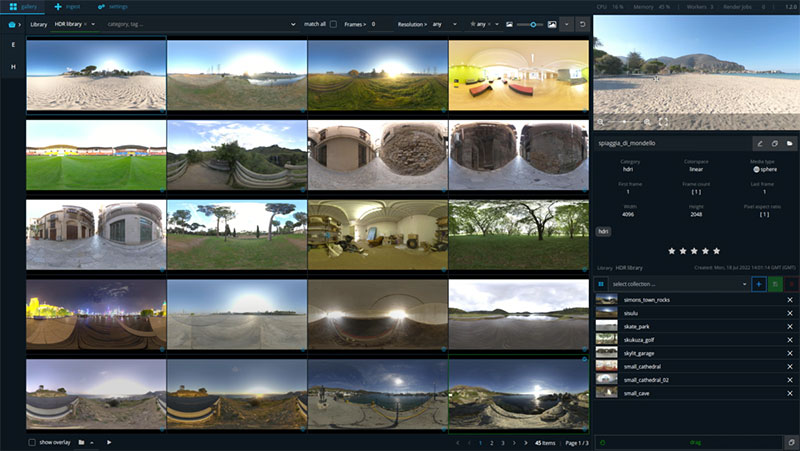Select the green stadium field thumbnail
The width and height of the screenshot is (800, 451).
96,155
